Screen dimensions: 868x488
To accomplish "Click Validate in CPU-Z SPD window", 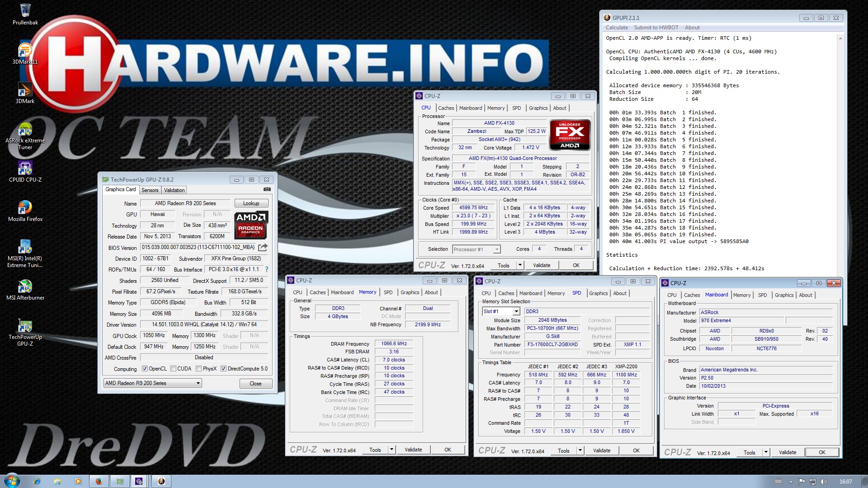I will click(601, 450).
